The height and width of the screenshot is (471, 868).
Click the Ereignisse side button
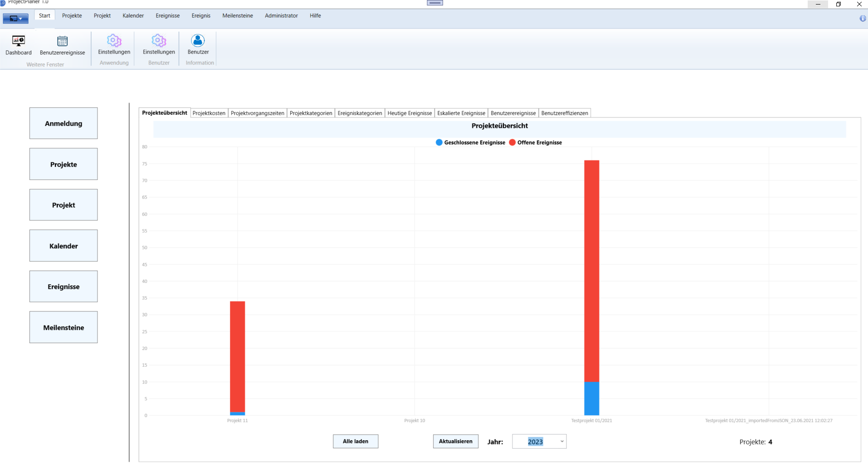pyautogui.click(x=63, y=286)
